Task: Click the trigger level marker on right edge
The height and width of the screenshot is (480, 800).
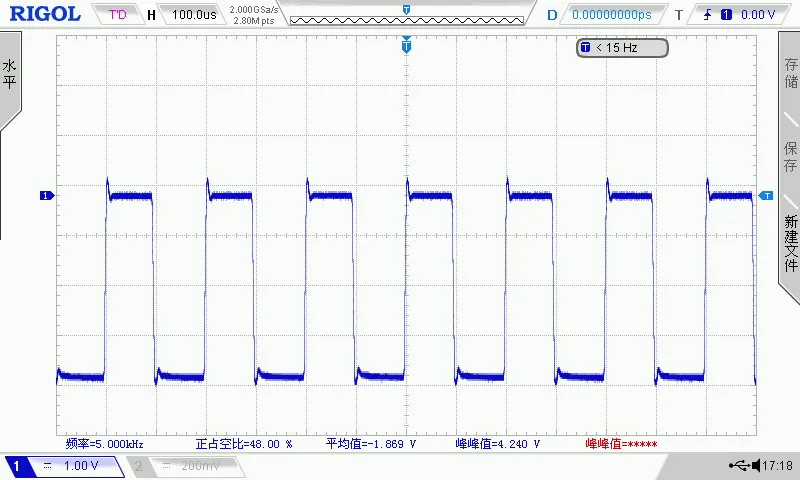Action: [x=766, y=195]
